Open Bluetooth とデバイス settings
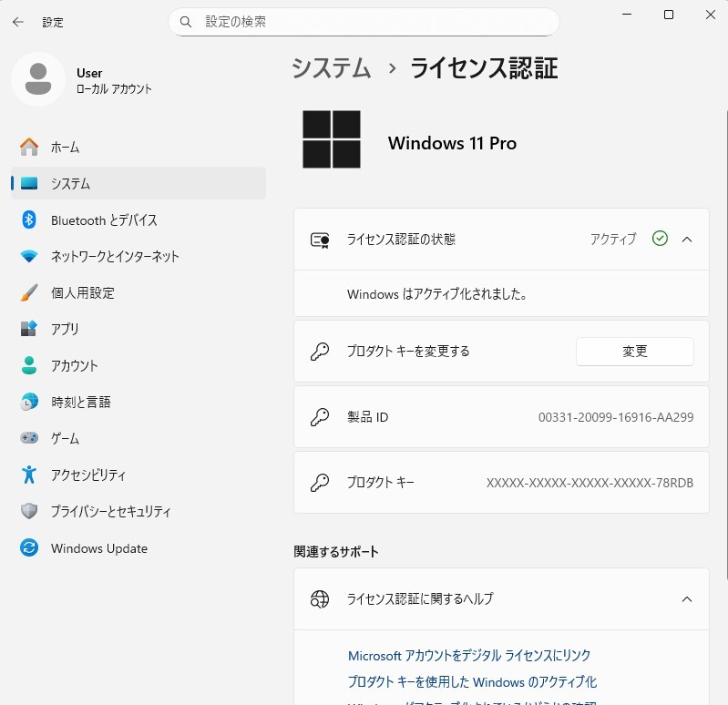This screenshot has height=705, width=728. (138, 220)
